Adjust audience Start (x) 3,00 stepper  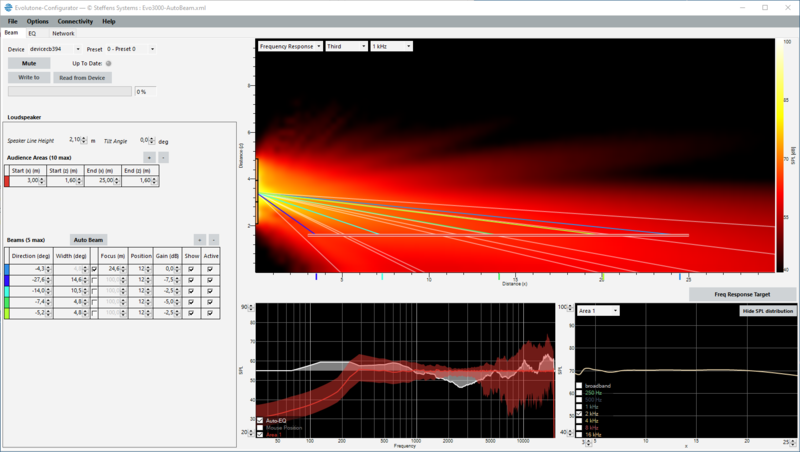tap(42, 181)
